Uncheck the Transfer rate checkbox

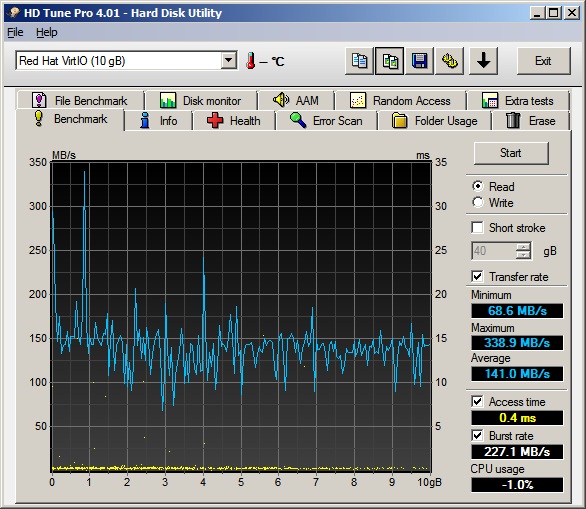(478, 277)
